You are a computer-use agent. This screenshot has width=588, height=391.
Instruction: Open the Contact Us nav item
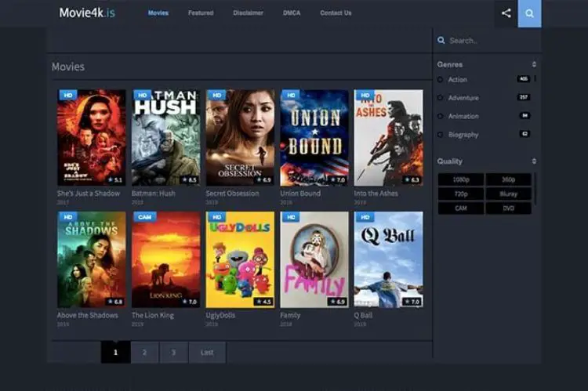(x=336, y=13)
